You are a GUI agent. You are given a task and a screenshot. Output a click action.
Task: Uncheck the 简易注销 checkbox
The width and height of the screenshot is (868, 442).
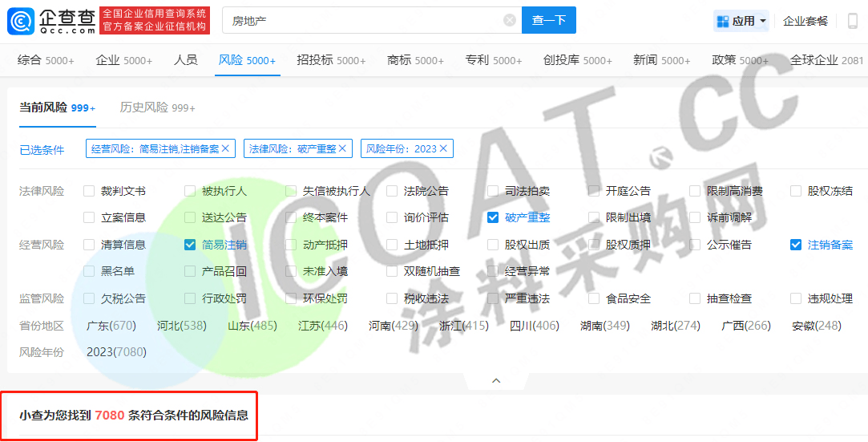point(190,245)
